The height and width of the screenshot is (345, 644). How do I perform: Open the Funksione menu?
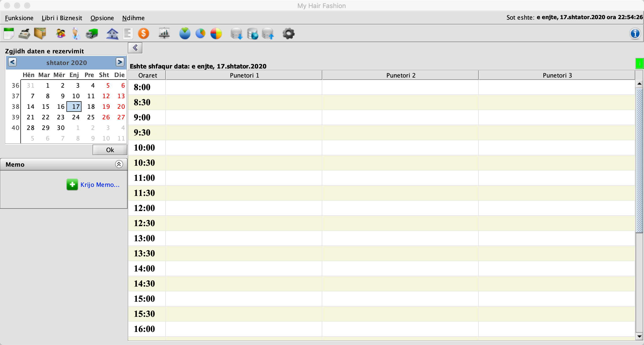19,18
